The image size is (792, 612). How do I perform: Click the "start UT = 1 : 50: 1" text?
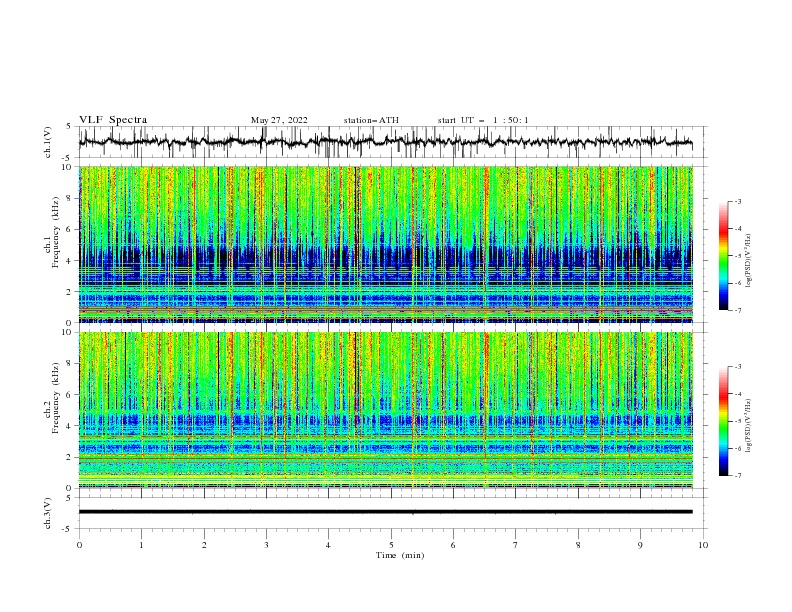[483, 120]
